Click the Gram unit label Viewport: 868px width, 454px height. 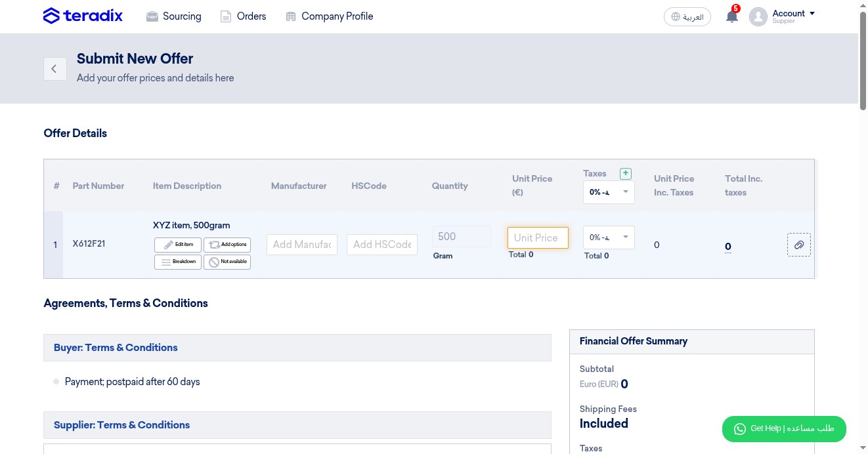tap(443, 256)
